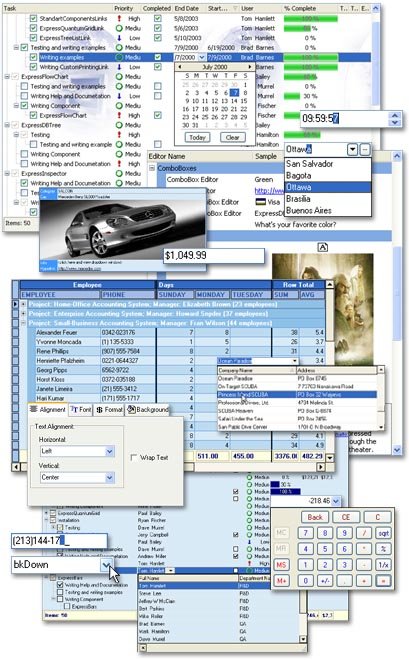Click the Today button in calendar

(197, 137)
